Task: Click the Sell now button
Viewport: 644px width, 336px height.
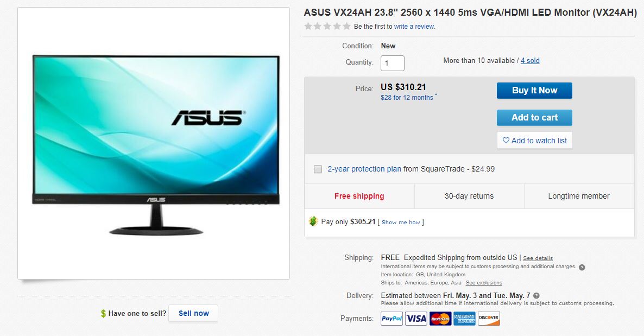Action: pyautogui.click(x=193, y=313)
